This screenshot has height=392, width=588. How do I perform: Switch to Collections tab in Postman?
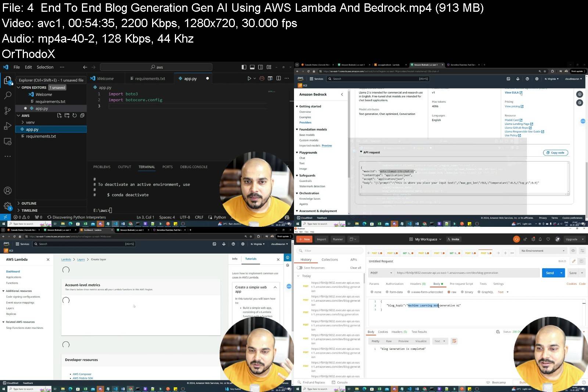(x=330, y=260)
